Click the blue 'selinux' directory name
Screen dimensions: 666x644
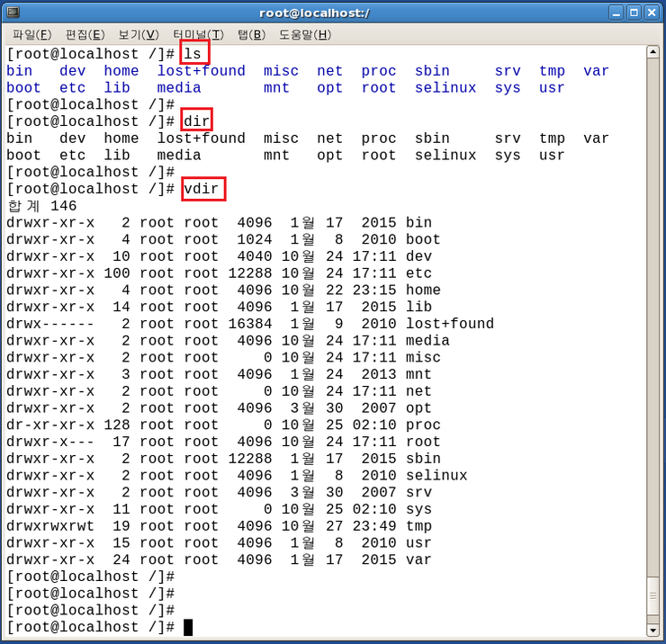(x=445, y=87)
